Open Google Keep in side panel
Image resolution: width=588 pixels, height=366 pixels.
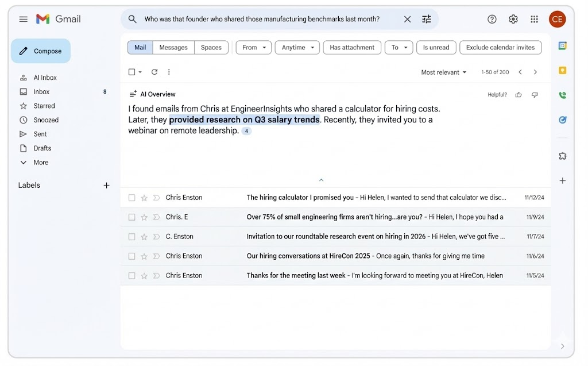(x=563, y=70)
